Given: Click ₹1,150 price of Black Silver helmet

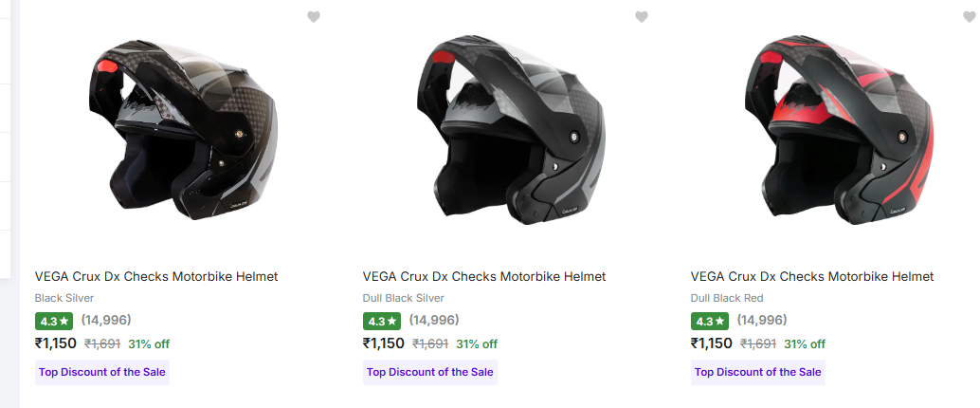Looking at the screenshot, I should (56, 343).
